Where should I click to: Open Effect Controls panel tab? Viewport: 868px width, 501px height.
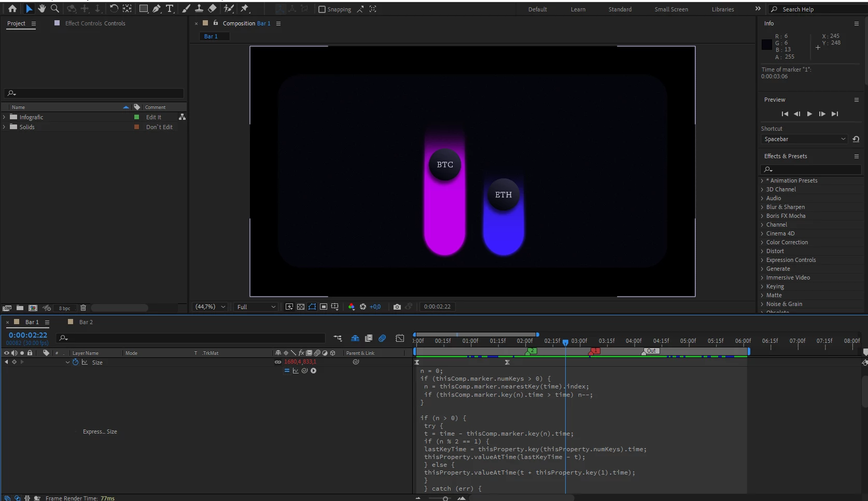coord(95,23)
